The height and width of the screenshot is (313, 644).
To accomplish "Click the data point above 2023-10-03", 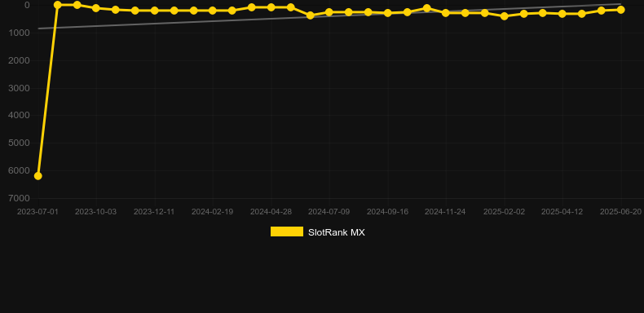I will [x=96, y=8].
